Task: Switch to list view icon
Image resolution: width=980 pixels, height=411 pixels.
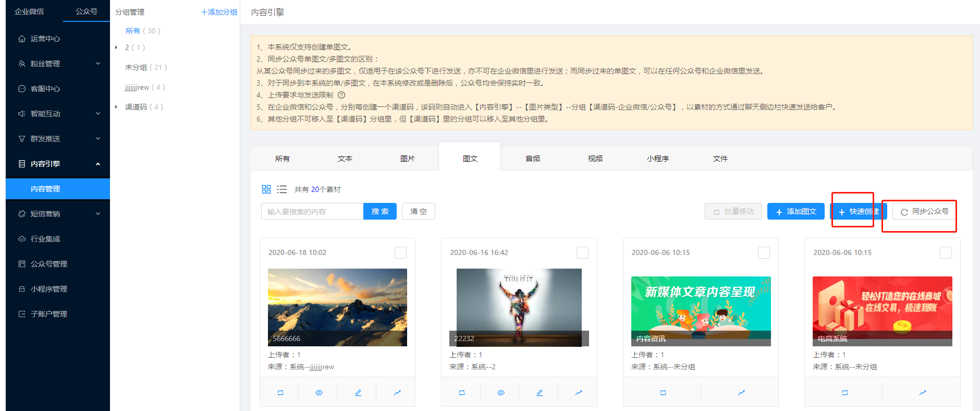Action: (282, 189)
